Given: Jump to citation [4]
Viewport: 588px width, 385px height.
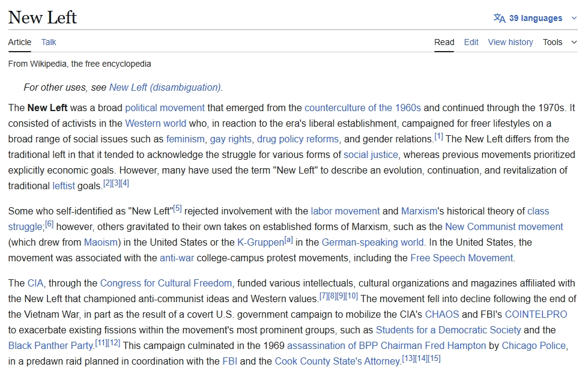Looking at the screenshot, I should tap(125, 183).
